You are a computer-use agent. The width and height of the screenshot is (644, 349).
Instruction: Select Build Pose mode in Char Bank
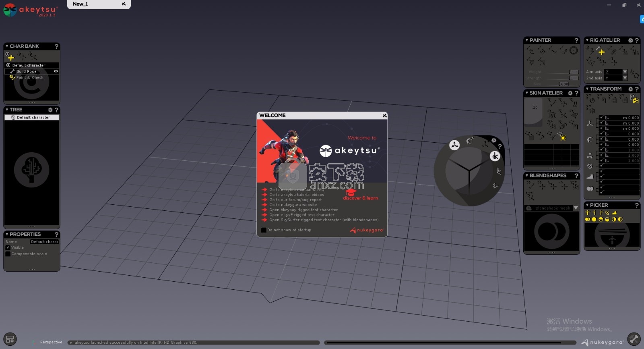pyautogui.click(x=32, y=71)
